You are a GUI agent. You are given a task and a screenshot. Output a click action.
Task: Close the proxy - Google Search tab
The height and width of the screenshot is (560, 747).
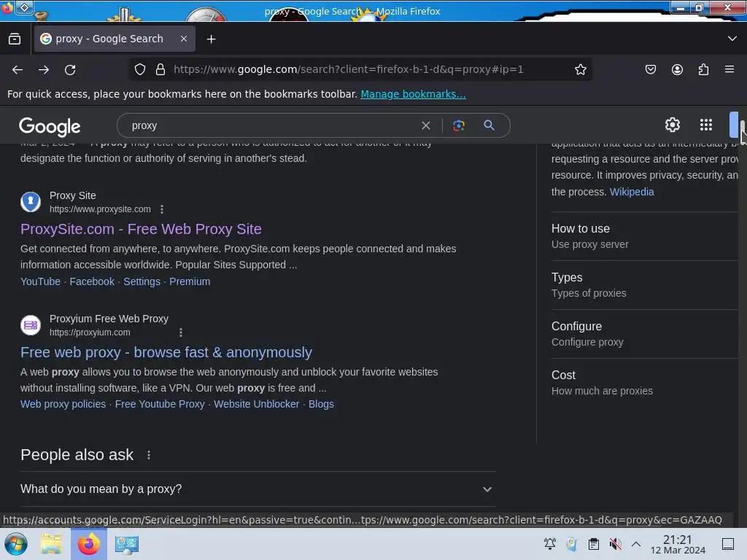[x=184, y=39]
